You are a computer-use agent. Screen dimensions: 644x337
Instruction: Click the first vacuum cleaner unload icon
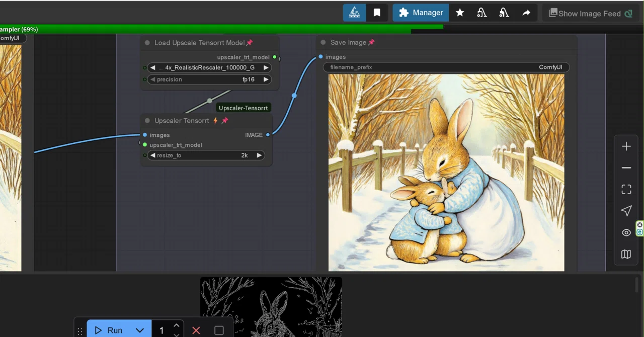482,13
